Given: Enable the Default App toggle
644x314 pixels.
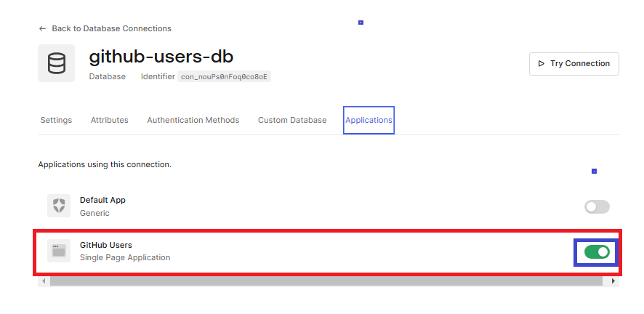Looking at the screenshot, I should 597,207.
